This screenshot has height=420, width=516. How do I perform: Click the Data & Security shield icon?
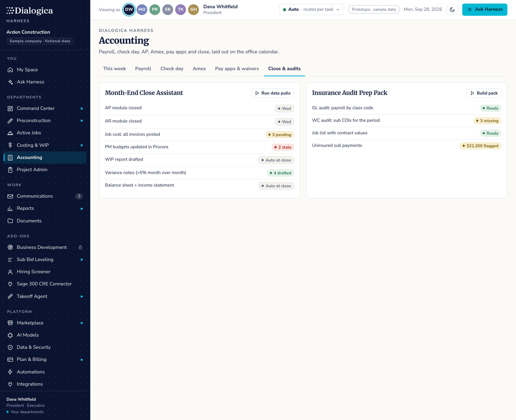click(10, 347)
